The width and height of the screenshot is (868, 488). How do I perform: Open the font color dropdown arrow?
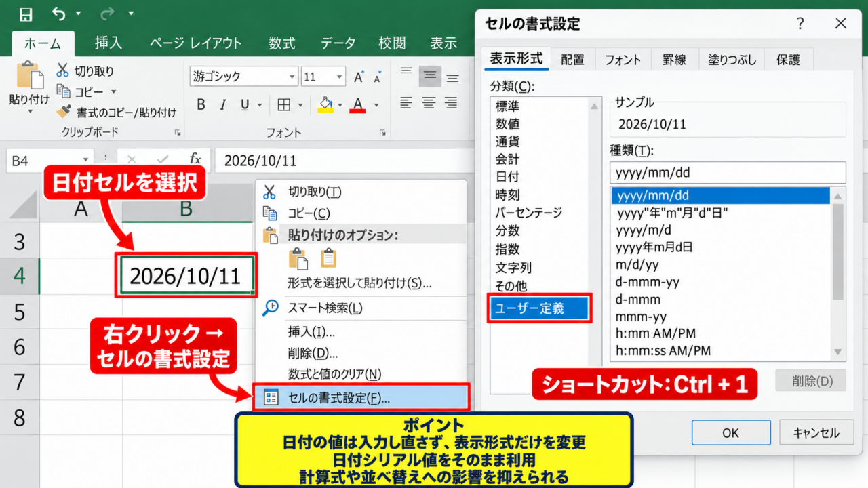coord(376,105)
